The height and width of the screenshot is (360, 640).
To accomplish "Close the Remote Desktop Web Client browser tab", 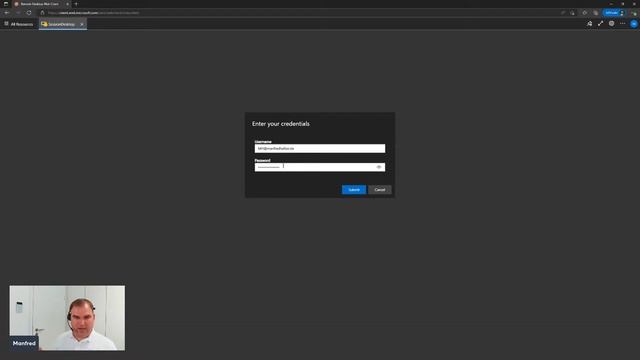I will point(67,4).
